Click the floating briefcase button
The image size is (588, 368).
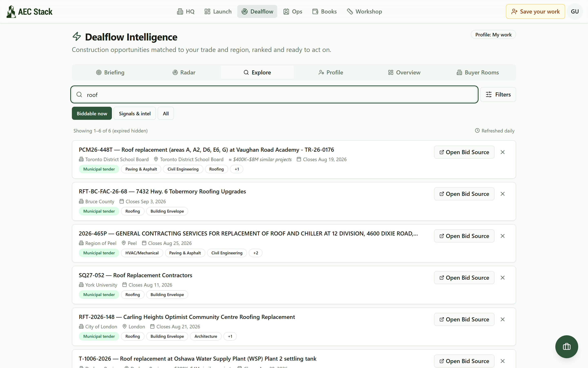coord(567,347)
